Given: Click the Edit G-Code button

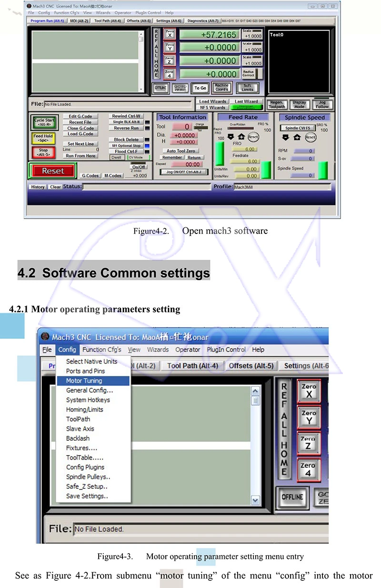Looking at the screenshot, I should pos(80,116).
